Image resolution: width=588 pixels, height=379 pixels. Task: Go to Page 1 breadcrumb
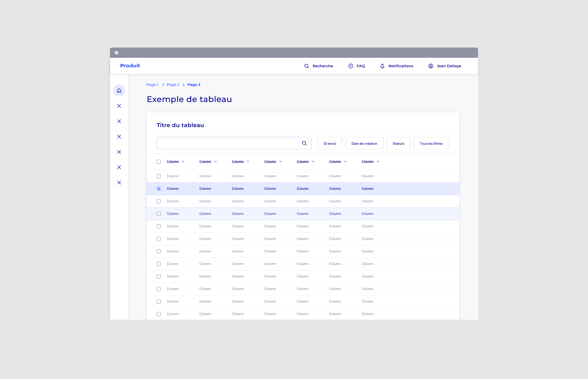click(x=152, y=85)
